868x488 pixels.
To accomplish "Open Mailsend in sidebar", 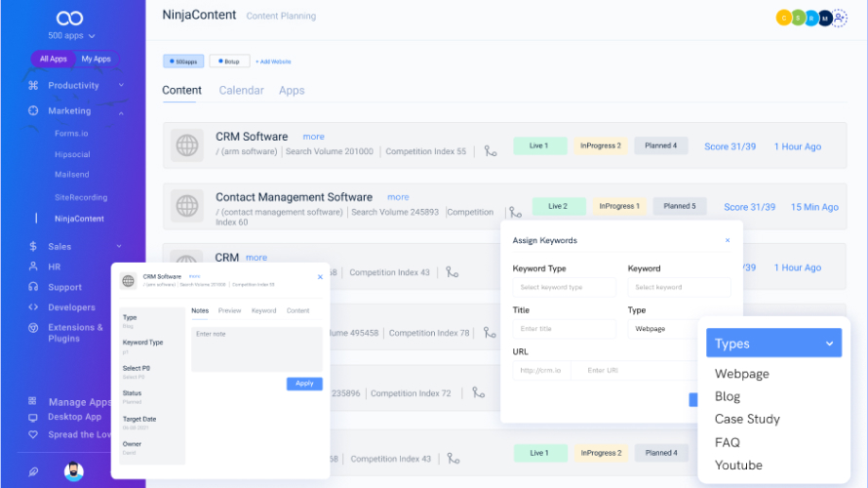I will tap(72, 175).
